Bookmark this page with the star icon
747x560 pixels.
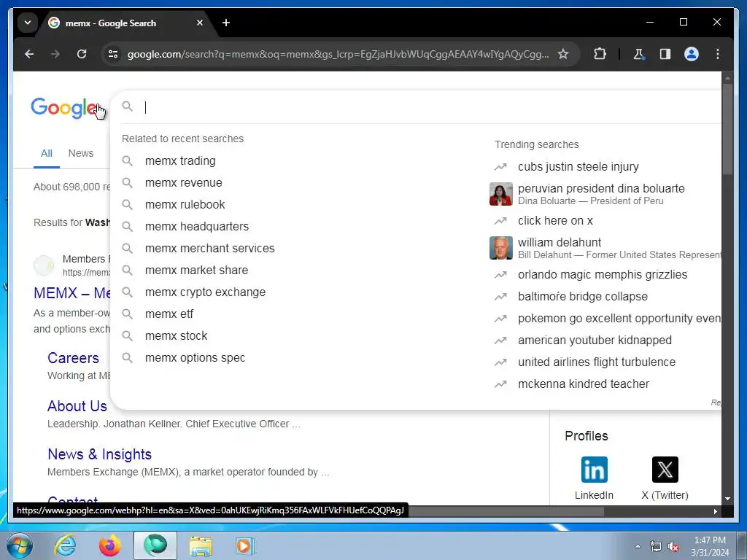[x=563, y=54]
